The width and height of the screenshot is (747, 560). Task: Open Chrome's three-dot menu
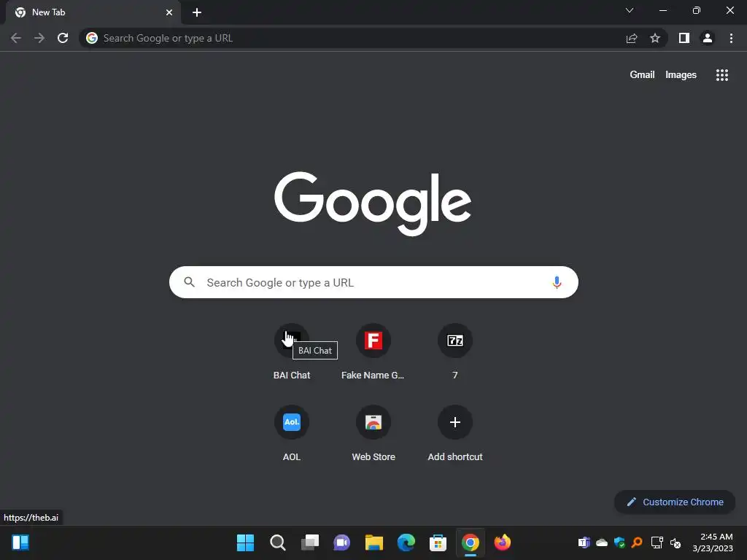[x=731, y=38]
